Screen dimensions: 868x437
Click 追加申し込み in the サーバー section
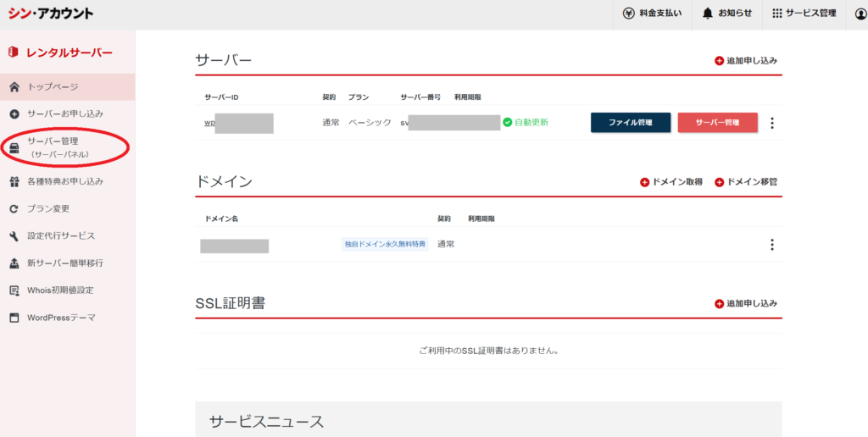746,61
